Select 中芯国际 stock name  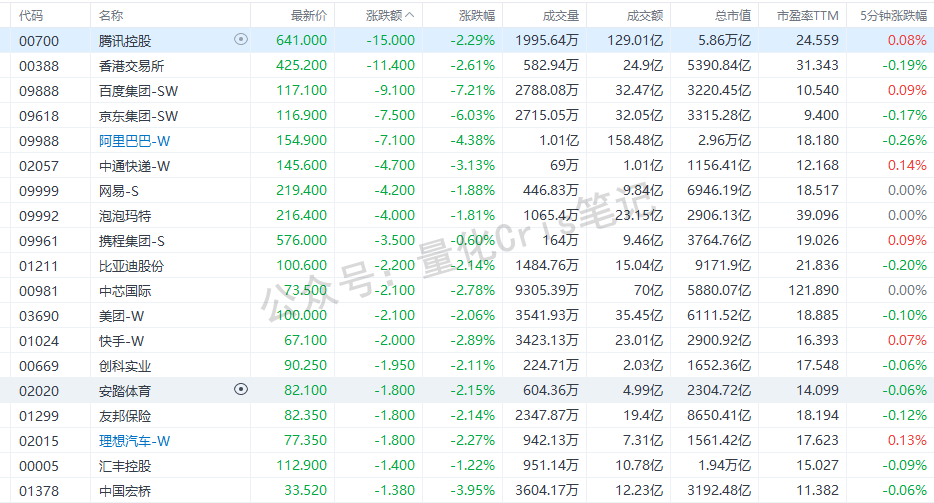[125, 291]
